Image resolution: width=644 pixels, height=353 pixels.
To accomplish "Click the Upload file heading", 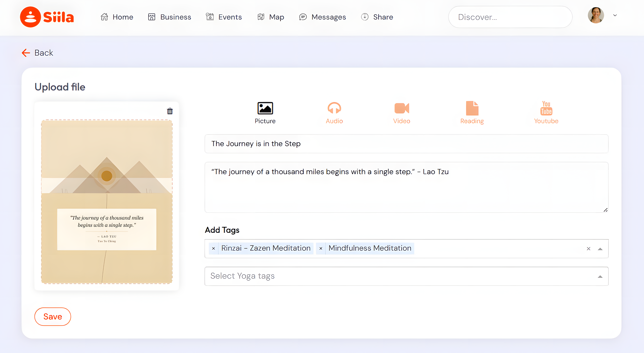I will pyautogui.click(x=60, y=87).
